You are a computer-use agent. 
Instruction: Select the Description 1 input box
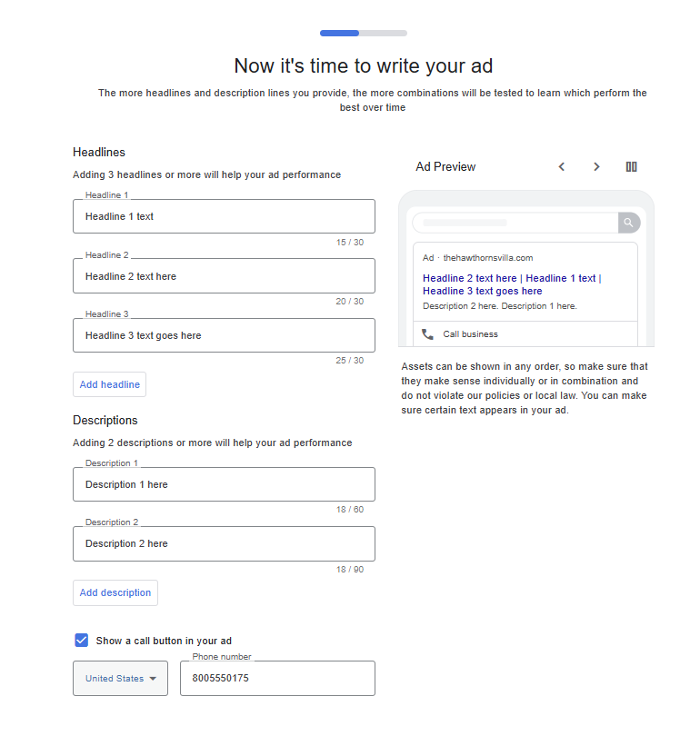click(x=224, y=484)
